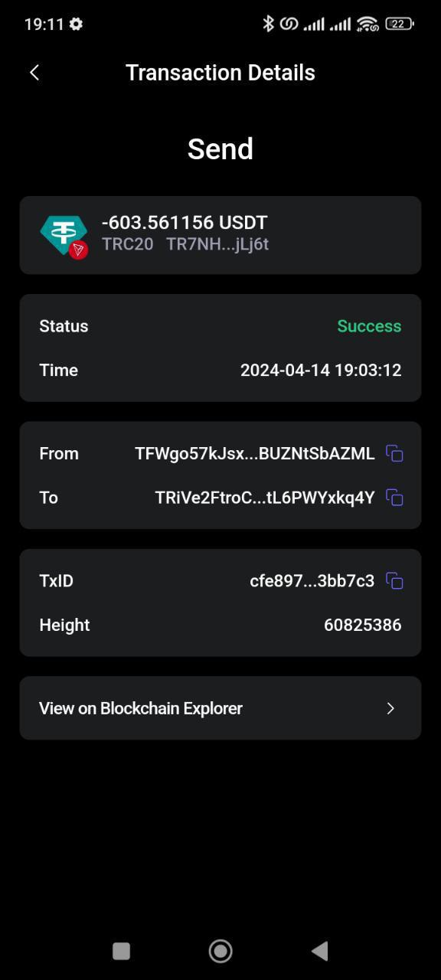Tap the battery indicator in status bar
Screen dimensions: 441x980
tap(400, 24)
